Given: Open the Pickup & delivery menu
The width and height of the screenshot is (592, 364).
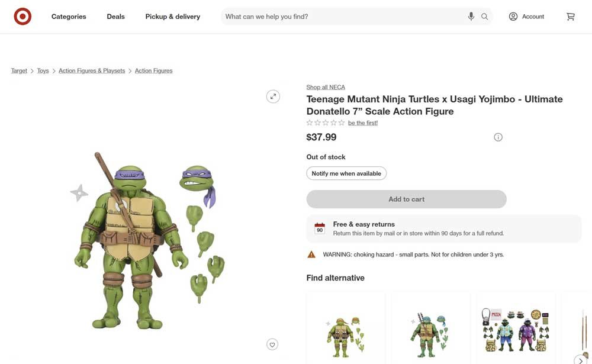Looking at the screenshot, I should tap(172, 16).
